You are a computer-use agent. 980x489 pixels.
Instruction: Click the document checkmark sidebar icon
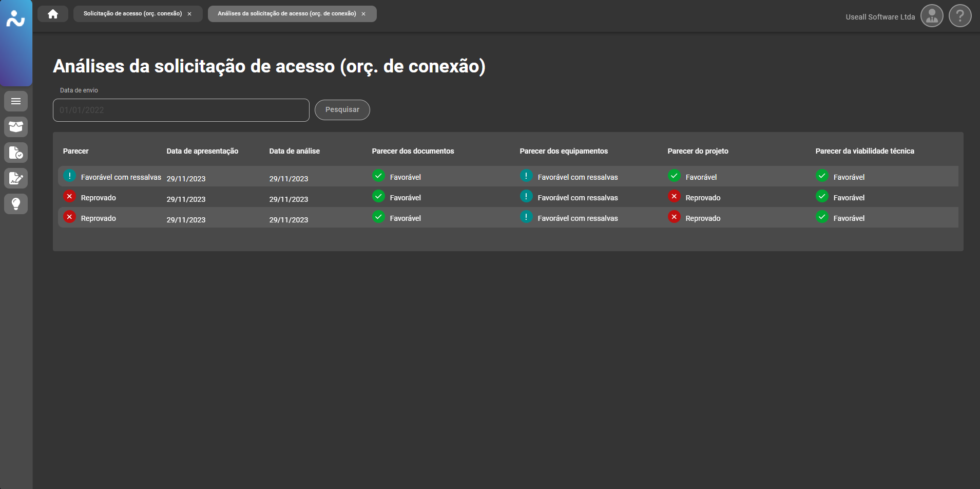point(16,153)
